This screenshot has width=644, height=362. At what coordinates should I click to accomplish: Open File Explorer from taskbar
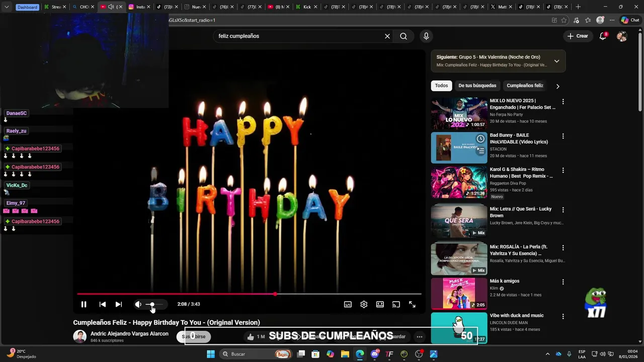pos(345,354)
